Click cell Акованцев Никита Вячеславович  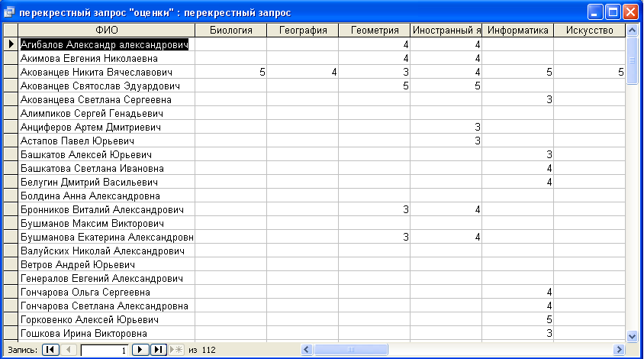pyautogui.click(x=106, y=72)
